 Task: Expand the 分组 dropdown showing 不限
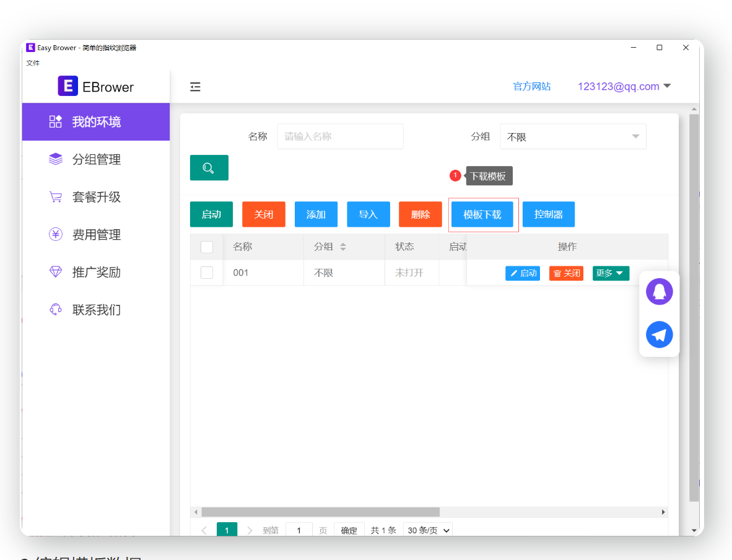point(573,136)
